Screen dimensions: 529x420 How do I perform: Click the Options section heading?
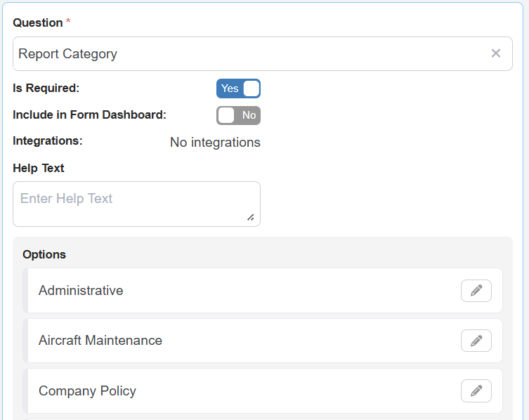click(x=44, y=254)
